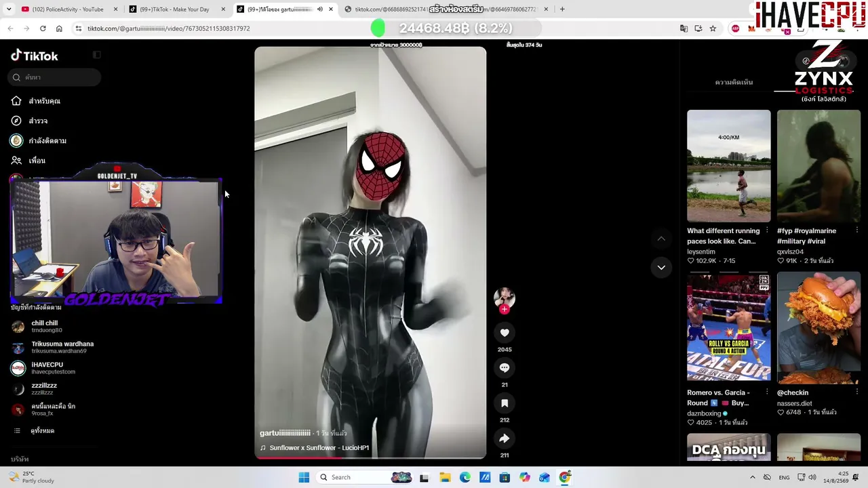Open Microsoft Store from the taskbar
Screen dimensions: 868x488
tap(505, 477)
